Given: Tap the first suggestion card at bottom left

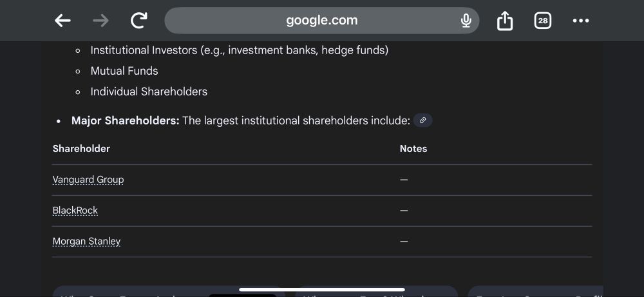Looking at the screenshot, I should [x=166, y=291].
